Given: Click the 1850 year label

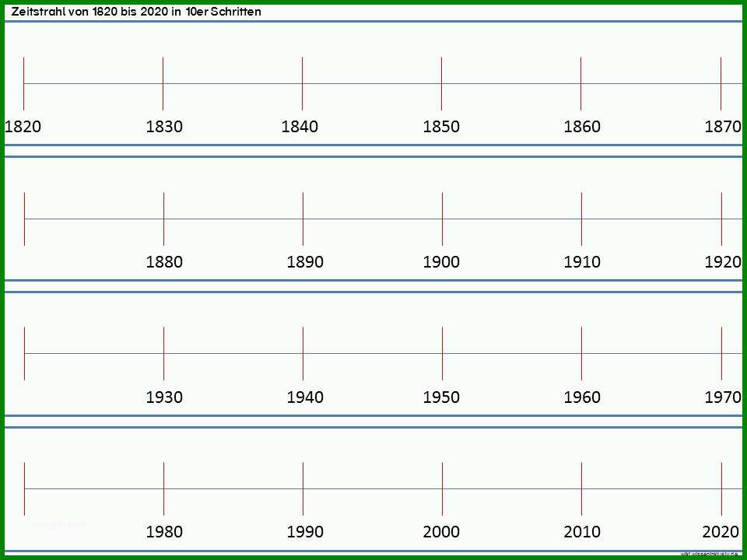Looking at the screenshot, I should tap(442, 127).
